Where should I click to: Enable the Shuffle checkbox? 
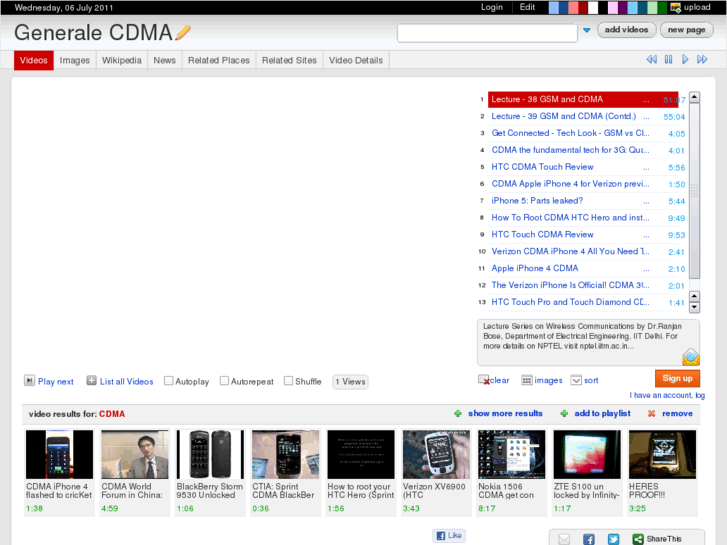click(288, 381)
